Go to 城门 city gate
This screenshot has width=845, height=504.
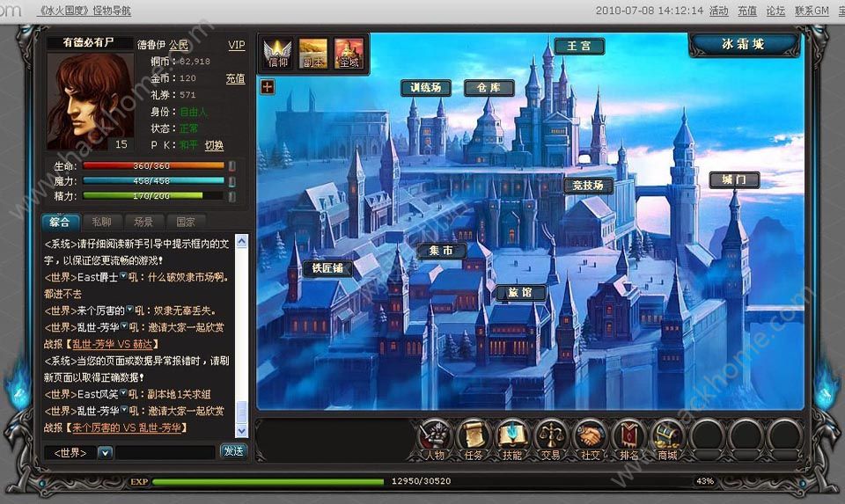(734, 179)
